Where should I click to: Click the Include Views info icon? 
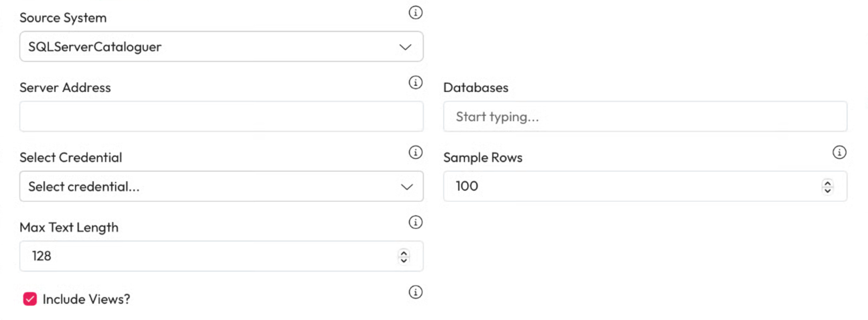coord(415,292)
